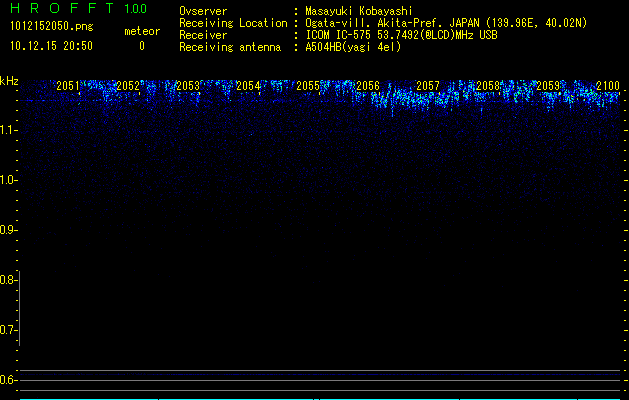Click the file name 1012152050.png
This screenshot has width=629, height=400.
pyautogui.click(x=52, y=27)
